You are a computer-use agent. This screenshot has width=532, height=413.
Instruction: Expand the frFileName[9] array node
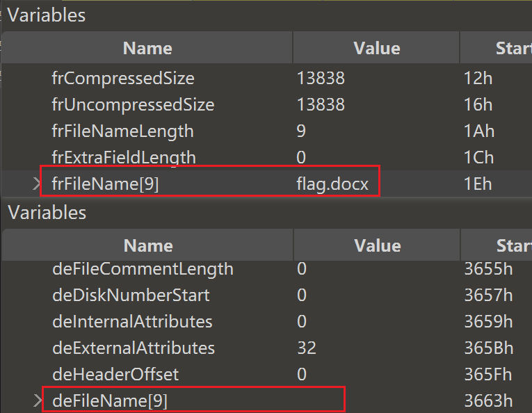[x=38, y=184]
